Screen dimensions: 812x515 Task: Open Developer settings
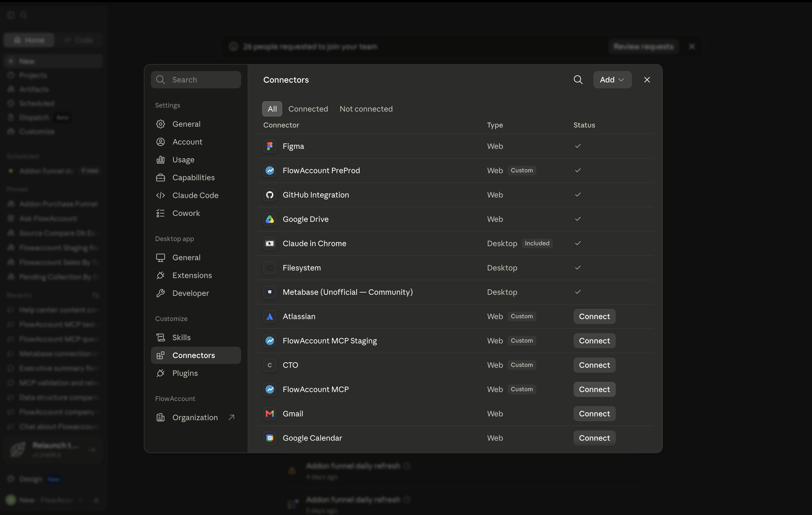(196, 293)
